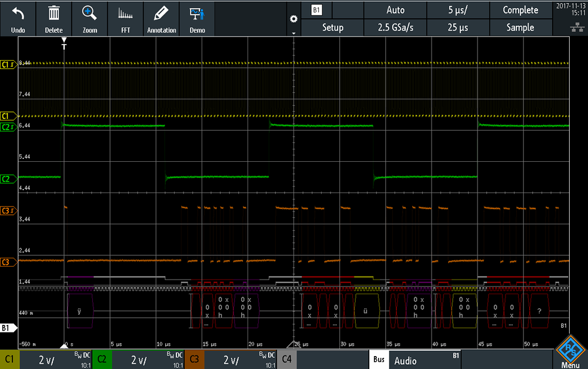
Task: Open the Bus tab
Action: point(379,359)
